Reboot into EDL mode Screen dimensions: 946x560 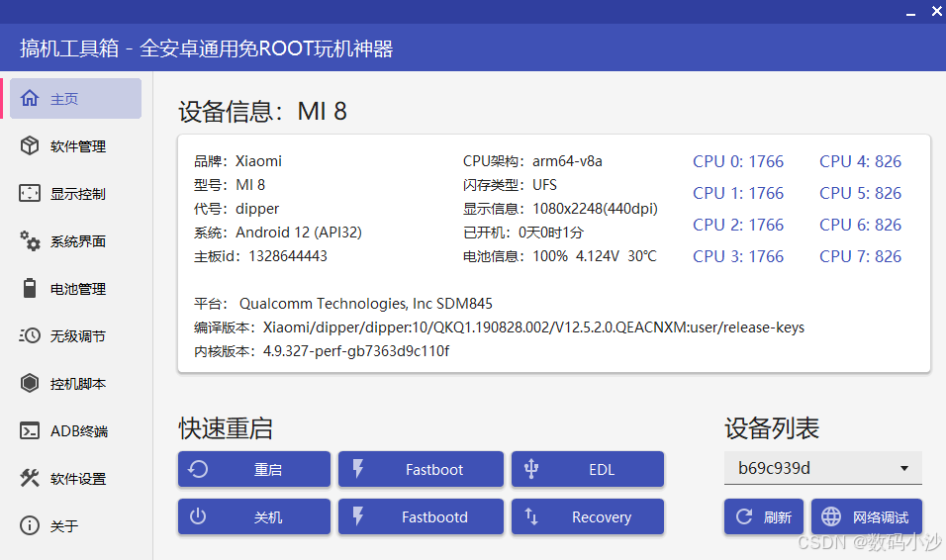click(x=588, y=469)
